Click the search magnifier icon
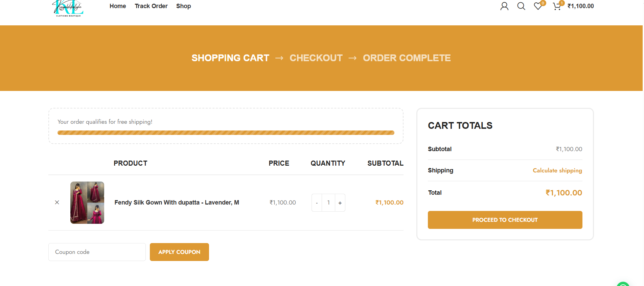Screen dimensions: 644x286 click(521, 6)
